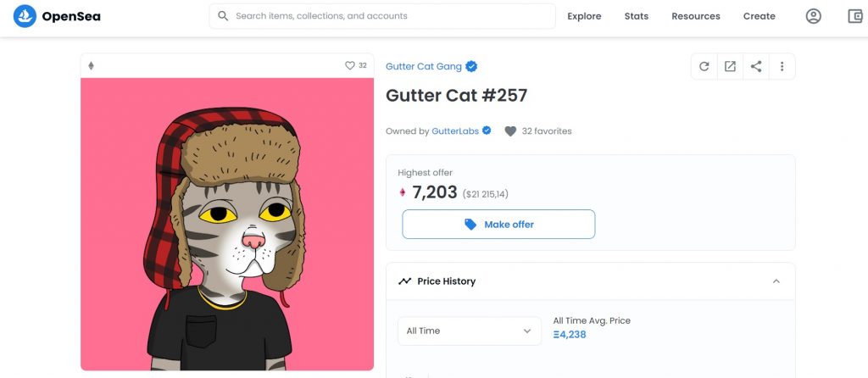
Task: Open the three-dot more options menu
Action: [x=782, y=66]
